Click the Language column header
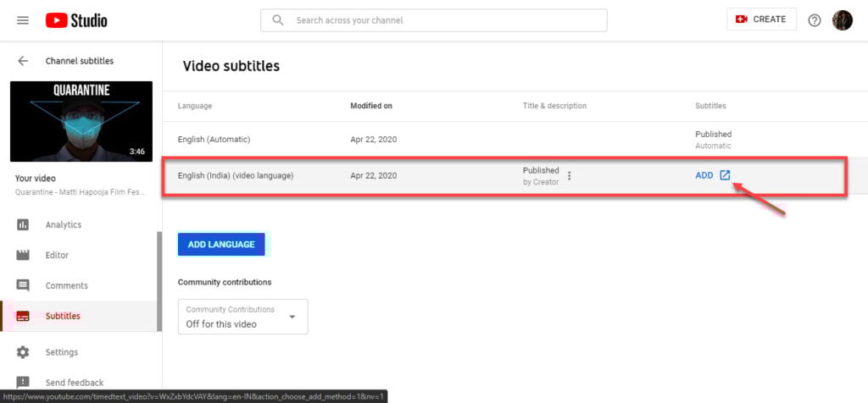 pos(195,106)
